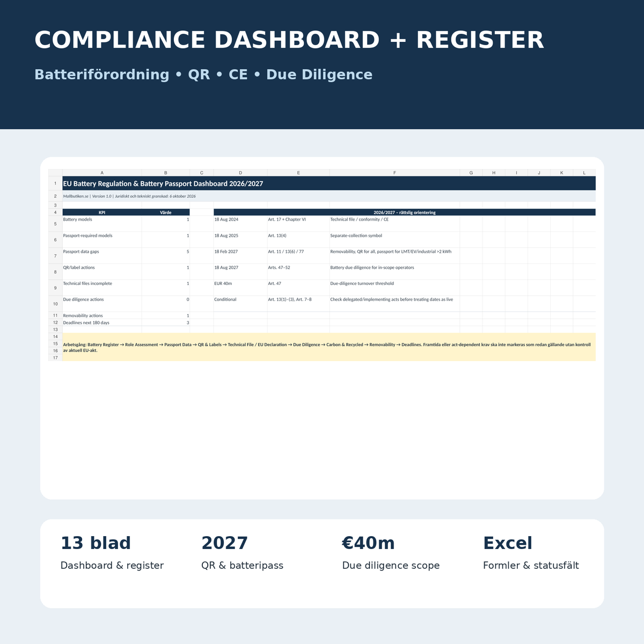Click the 'Art. 11 / 13(6) / 77' cell

[x=298, y=255]
